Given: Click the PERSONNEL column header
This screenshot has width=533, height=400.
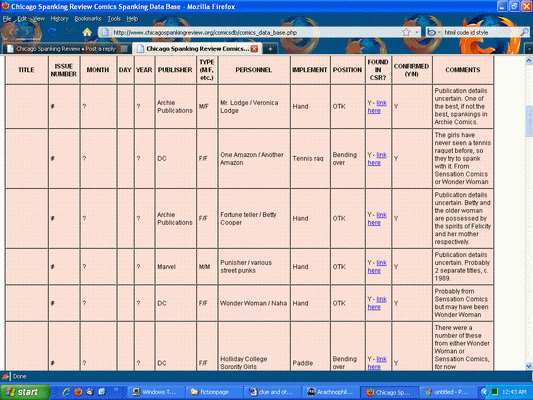Looking at the screenshot, I should point(254,70).
